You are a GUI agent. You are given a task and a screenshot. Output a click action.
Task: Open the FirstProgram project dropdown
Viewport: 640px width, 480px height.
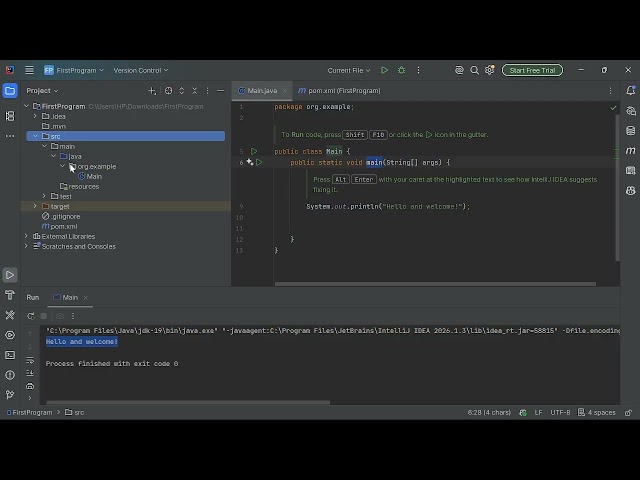[74, 70]
